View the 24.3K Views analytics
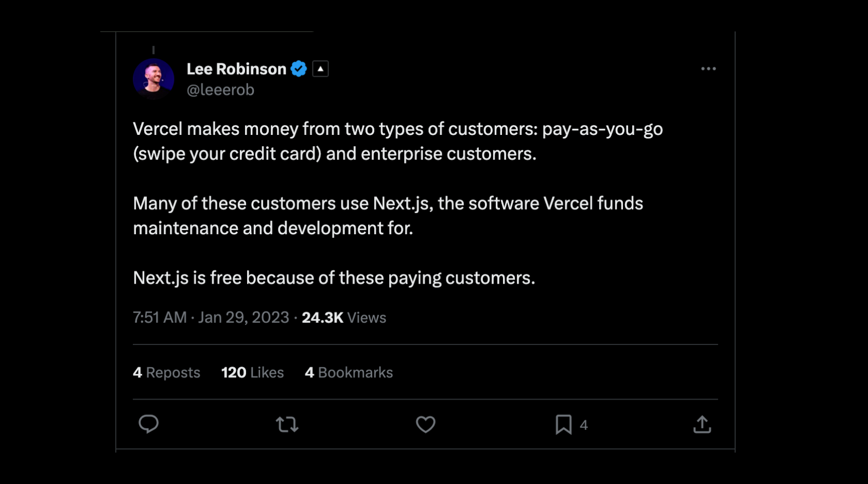Image resolution: width=868 pixels, height=484 pixels. 344,318
